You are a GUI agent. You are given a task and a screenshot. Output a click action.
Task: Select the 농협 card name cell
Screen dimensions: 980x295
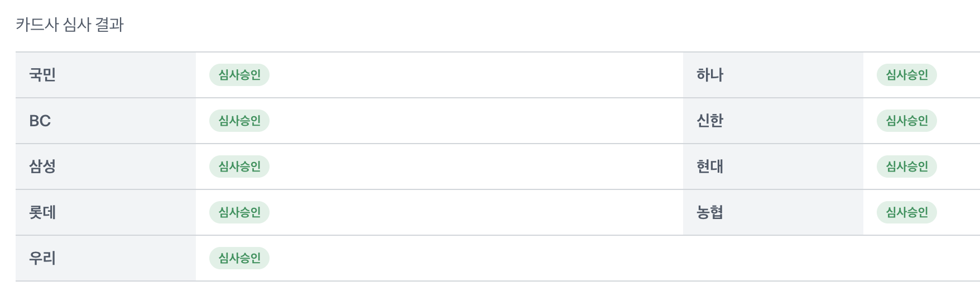point(773,212)
